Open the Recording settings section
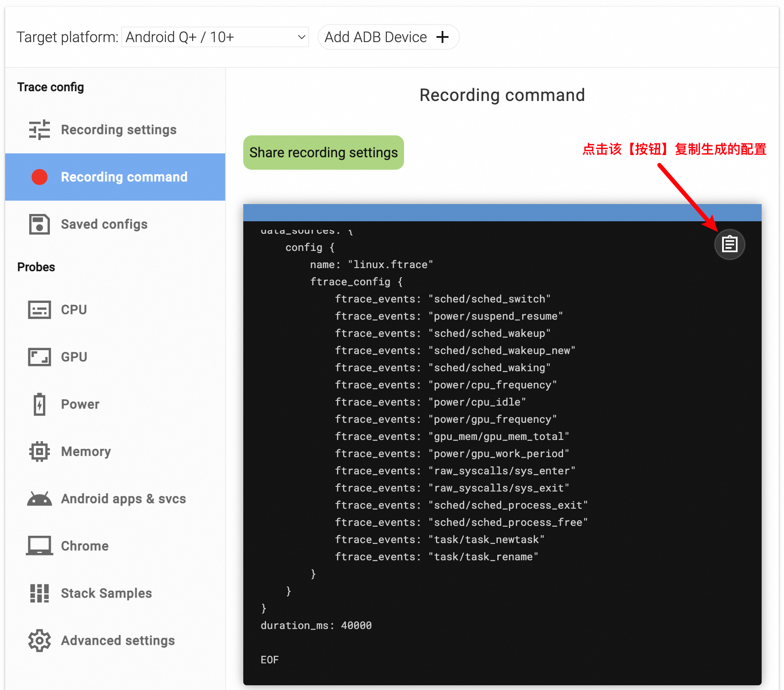 pos(119,130)
